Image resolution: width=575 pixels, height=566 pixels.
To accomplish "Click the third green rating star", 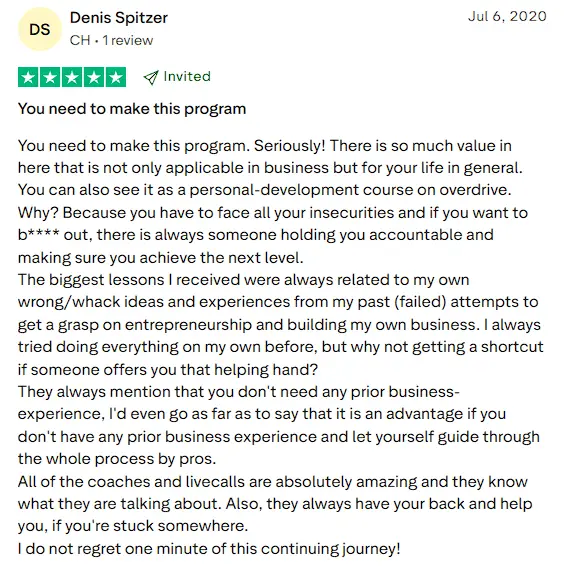I will pyautogui.click(x=72, y=77).
